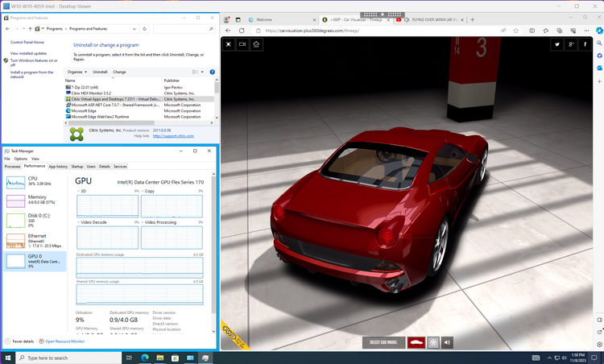This screenshot has height=364, width=604.
Task: Open a new Edge tab
Action: [473, 19]
